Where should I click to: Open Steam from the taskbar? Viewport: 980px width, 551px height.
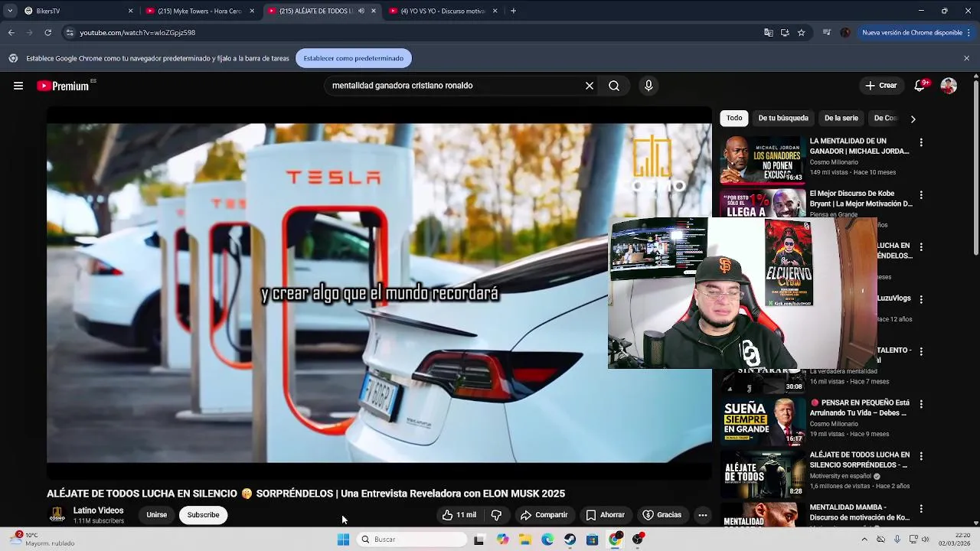pyautogui.click(x=570, y=540)
